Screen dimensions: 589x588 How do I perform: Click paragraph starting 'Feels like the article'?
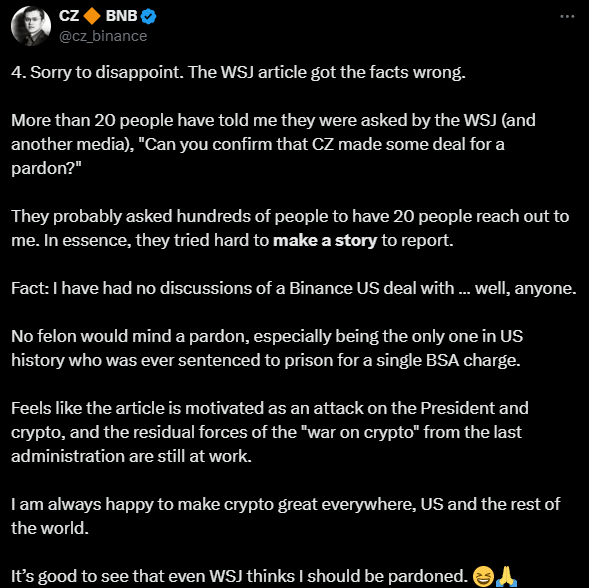coord(270,432)
